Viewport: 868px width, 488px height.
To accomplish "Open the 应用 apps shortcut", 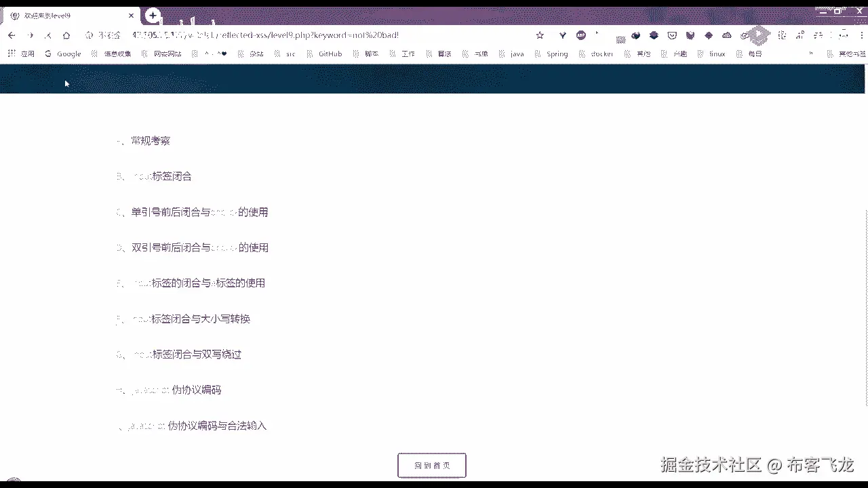I will coord(22,54).
